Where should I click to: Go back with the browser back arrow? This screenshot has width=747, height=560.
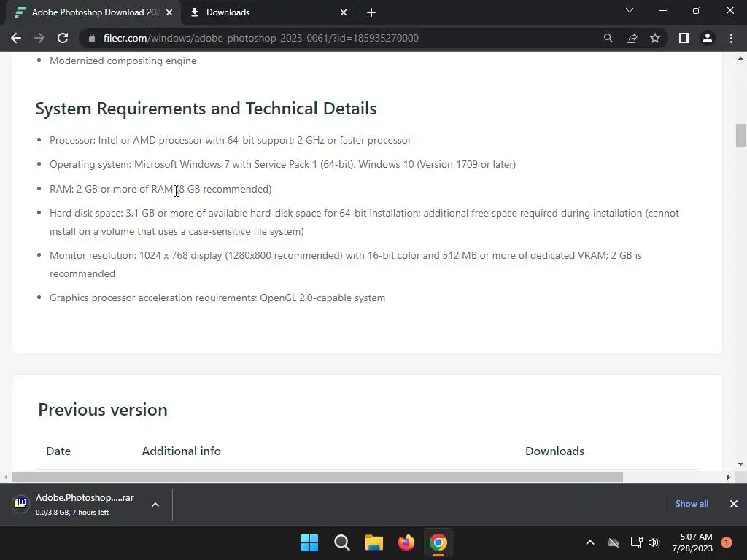(16, 38)
